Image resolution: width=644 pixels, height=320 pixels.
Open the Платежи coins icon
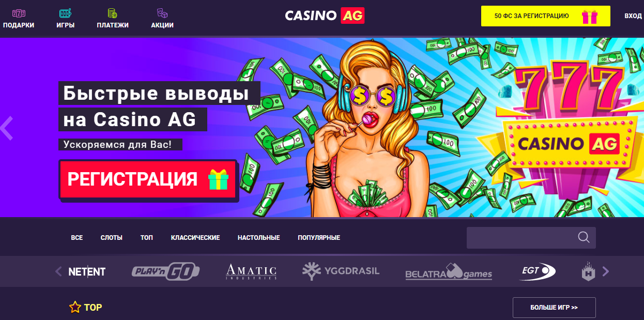coord(112,13)
